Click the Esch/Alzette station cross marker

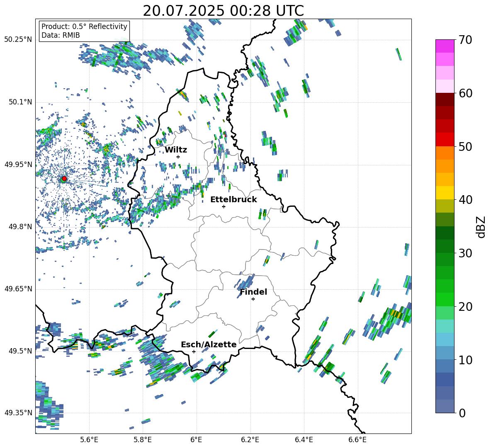(x=194, y=351)
